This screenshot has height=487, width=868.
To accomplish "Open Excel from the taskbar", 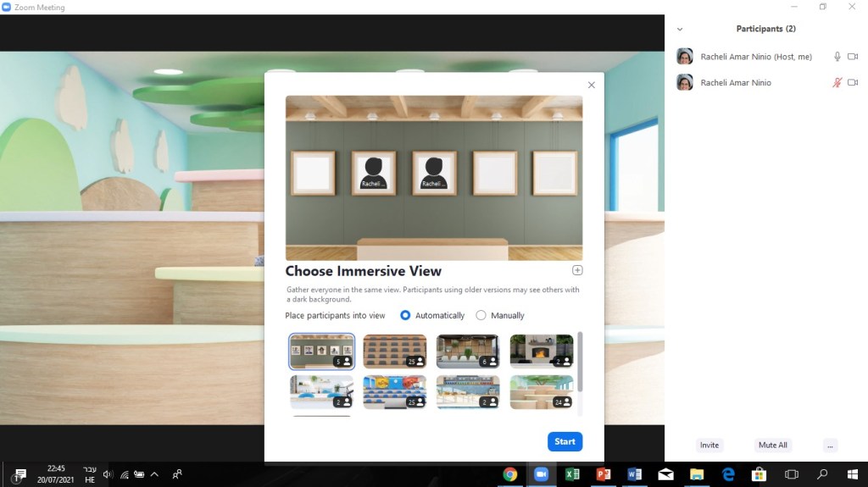I will (572, 474).
